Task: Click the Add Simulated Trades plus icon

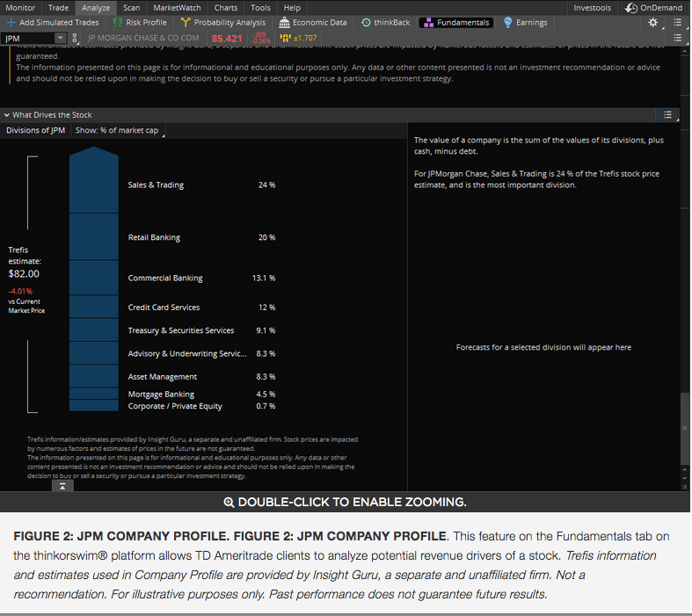Action: (11, 23)
